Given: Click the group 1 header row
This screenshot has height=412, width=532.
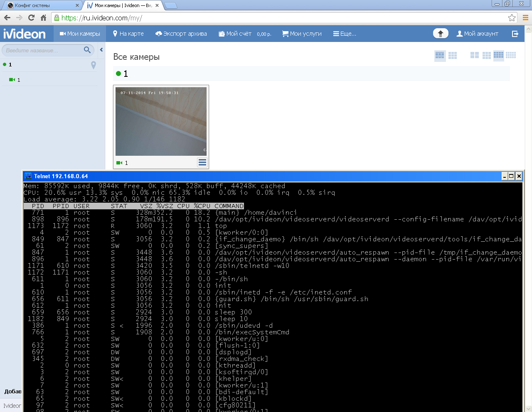Looking at the screenshot, I should (x=311, y=74).
